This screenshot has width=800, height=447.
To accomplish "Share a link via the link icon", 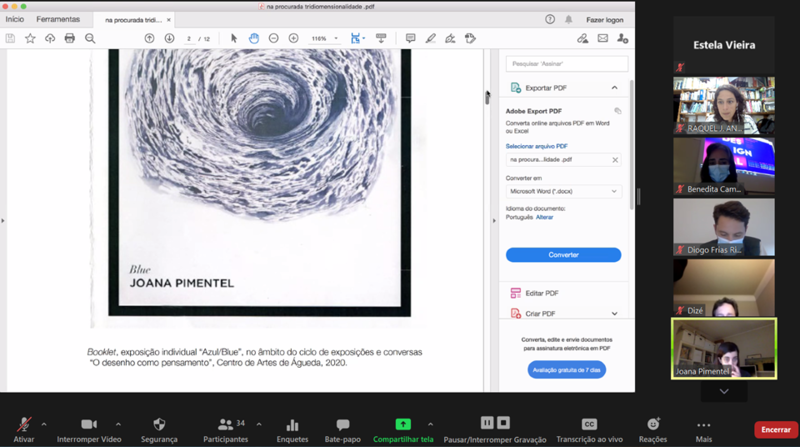I will pos(583,38).
